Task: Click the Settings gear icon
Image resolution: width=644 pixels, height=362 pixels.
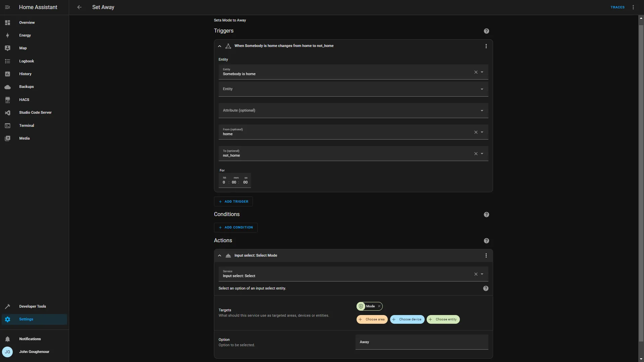Action: pyautogui.click(x=7, y=319)
